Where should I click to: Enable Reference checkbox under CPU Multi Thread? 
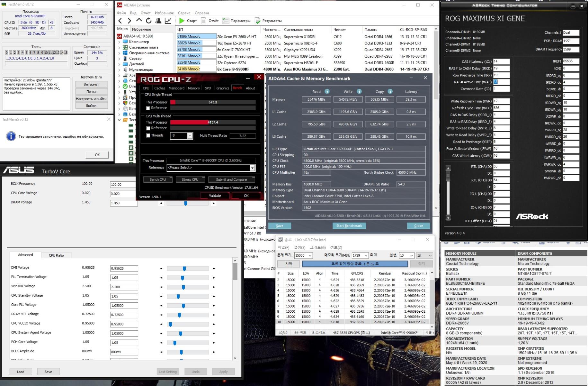(148, 128)
